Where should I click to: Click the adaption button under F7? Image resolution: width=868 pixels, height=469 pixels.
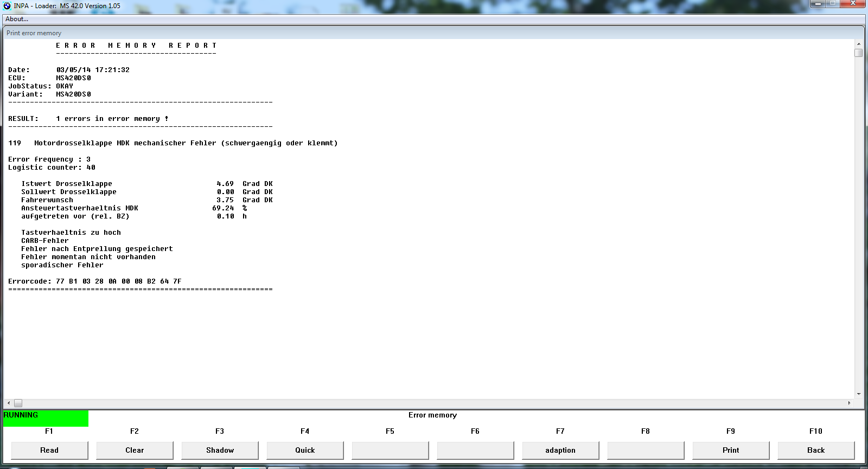coord(560,450)
